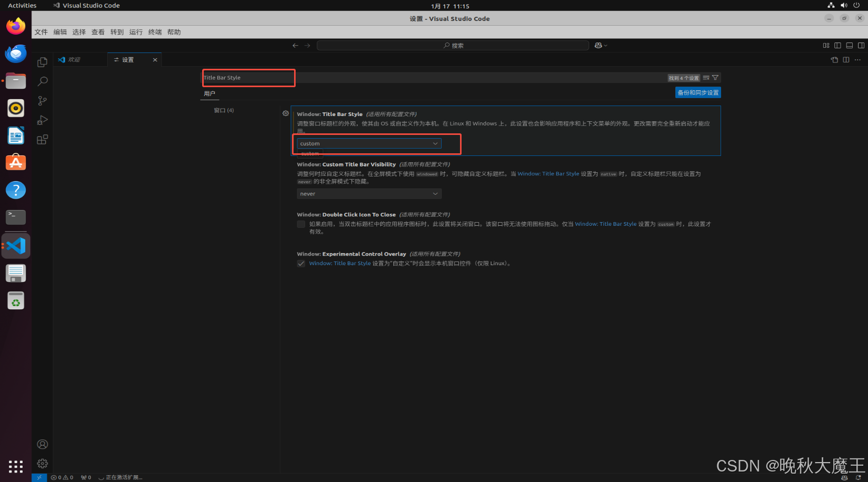Open the 选择 menu
The height and width of the screenshot is (482, 868).
pos(79,32)
